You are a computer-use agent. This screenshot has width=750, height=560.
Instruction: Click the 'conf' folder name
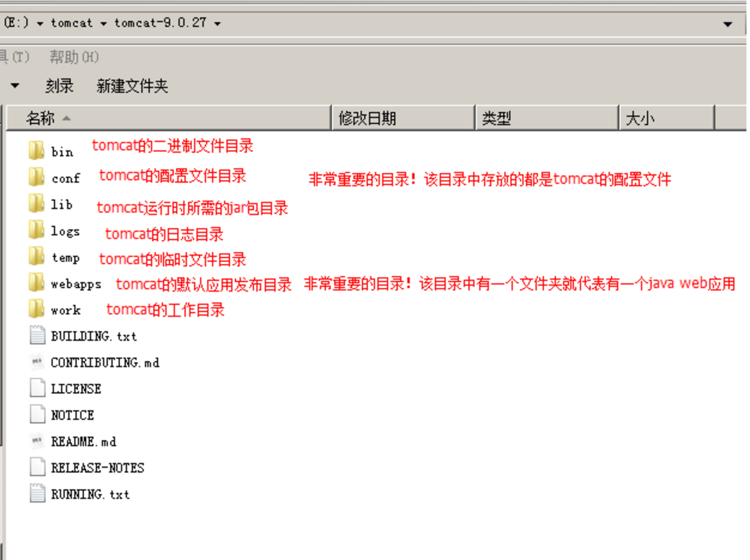pyautogui.click(x=66, y=178)
